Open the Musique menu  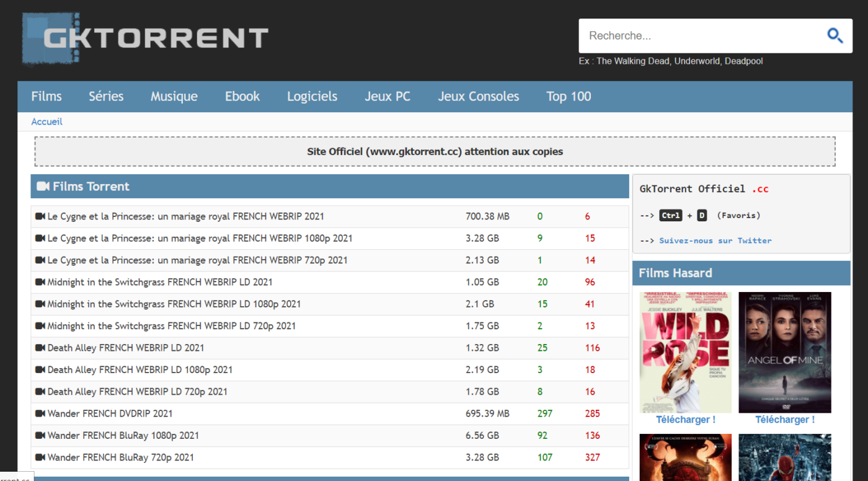[x=174, y=96]
